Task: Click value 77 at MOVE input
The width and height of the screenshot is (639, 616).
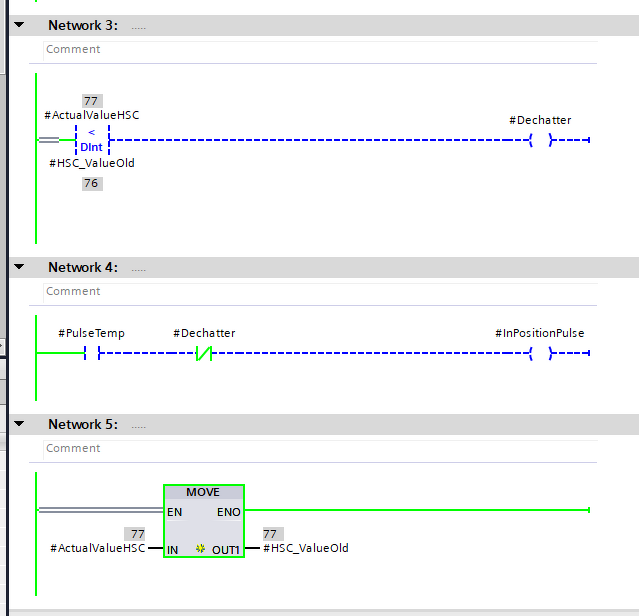Action: pos(135,534)
